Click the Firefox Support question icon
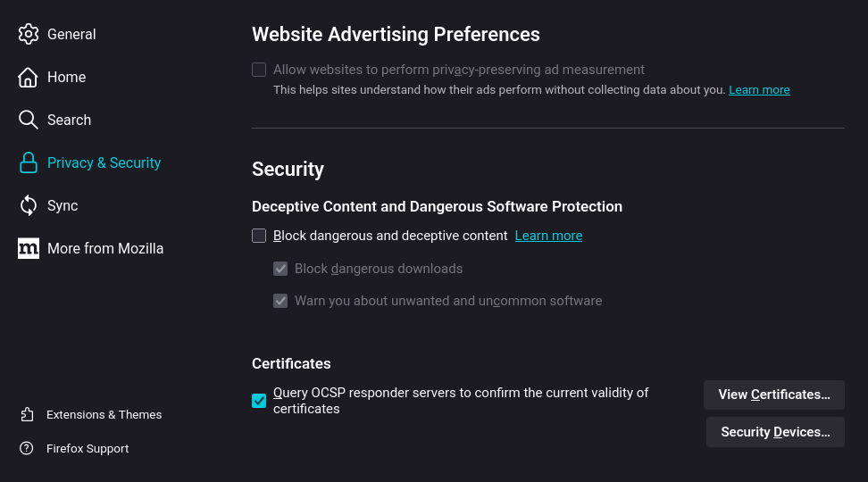The width and height of the screenshot is (868, 482). (28, 448)
